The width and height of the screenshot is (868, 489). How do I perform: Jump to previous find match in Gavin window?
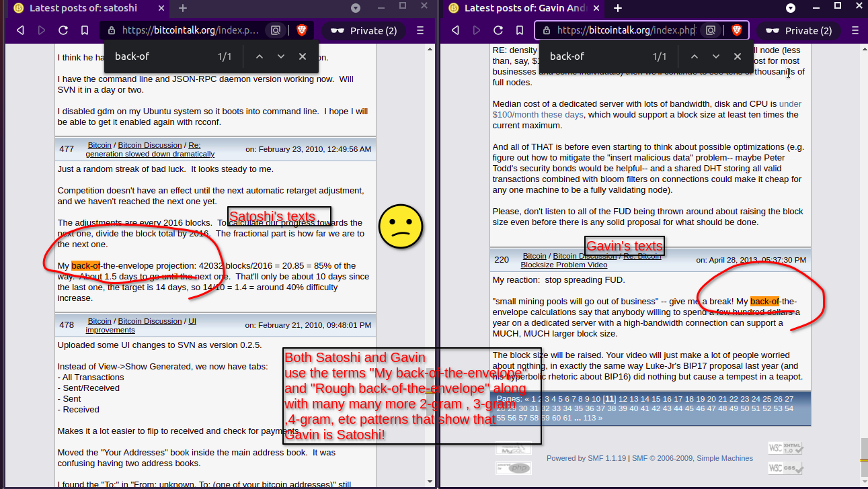[695, 56]
